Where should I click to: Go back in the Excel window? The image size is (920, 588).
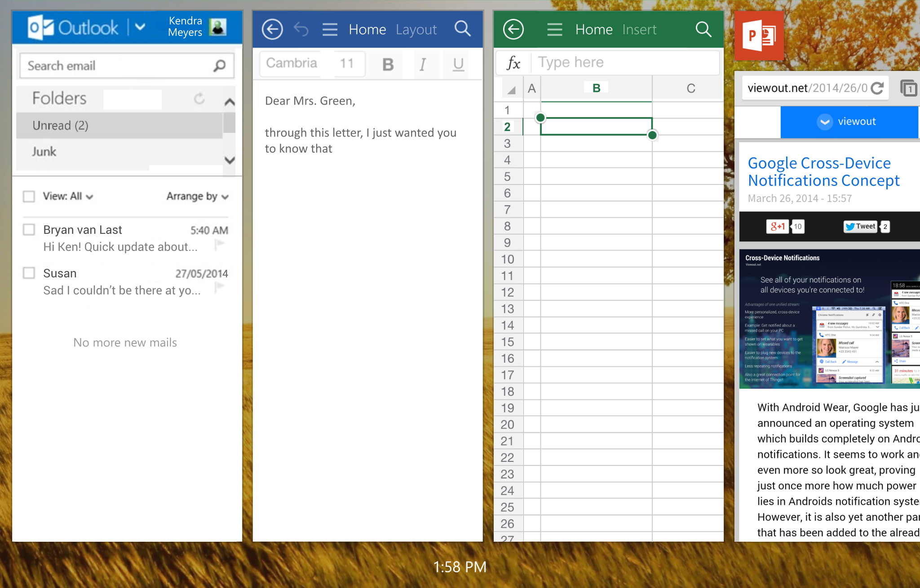pyautogui.click(x=513, y=30)
